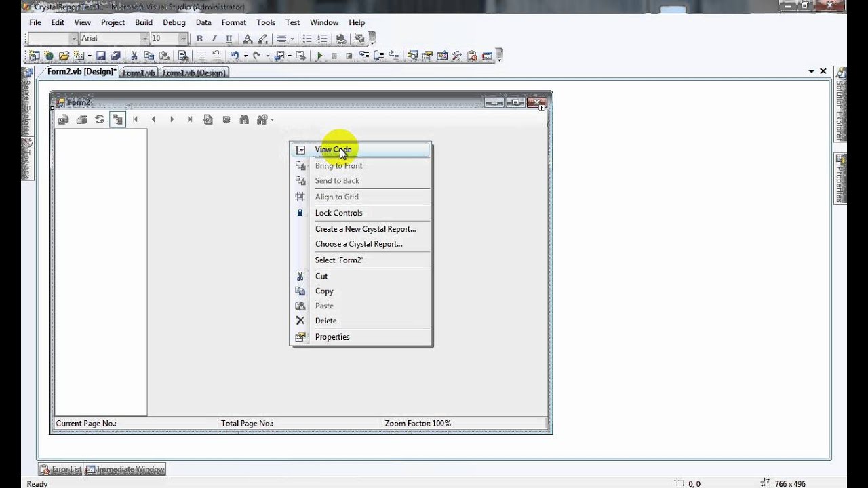868x488 pixels.
Task: Click the Go to Page icon
Action: click(x=208, y=119)
